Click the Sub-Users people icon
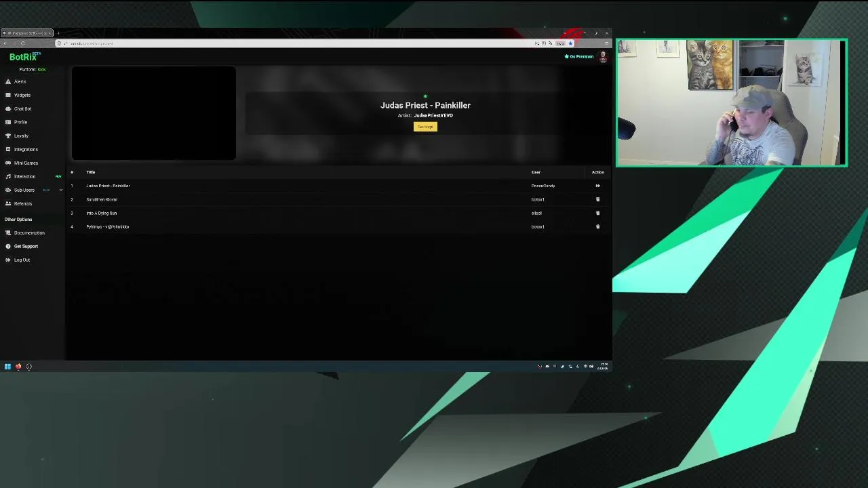The width and height of the screenshot is (868, 488). click(x=7, y=190)
